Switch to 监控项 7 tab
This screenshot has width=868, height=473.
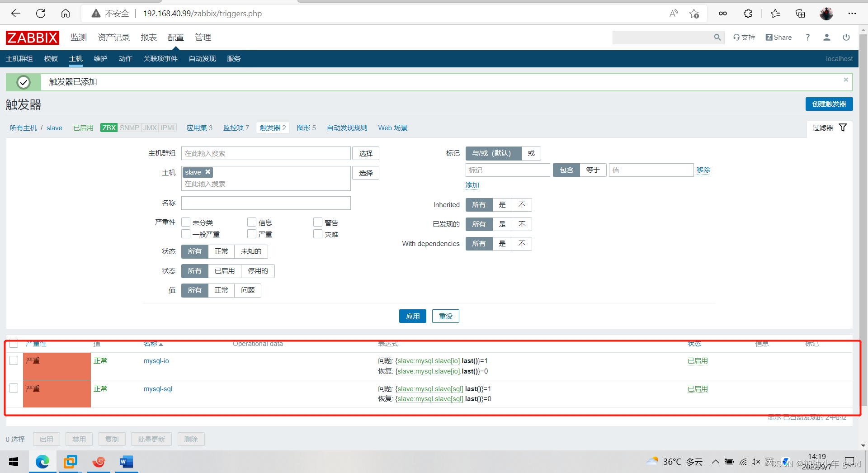236,128
